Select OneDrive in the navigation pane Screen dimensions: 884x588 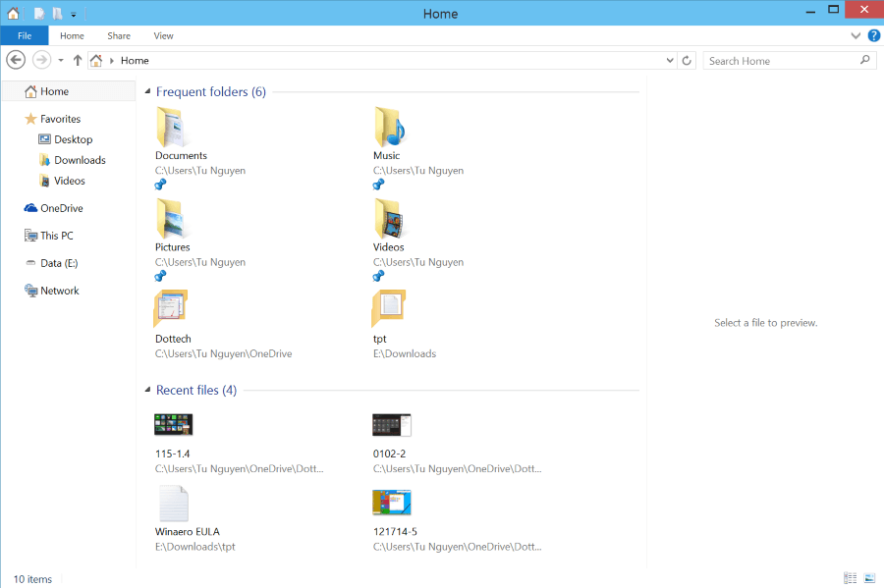[62, 208]
